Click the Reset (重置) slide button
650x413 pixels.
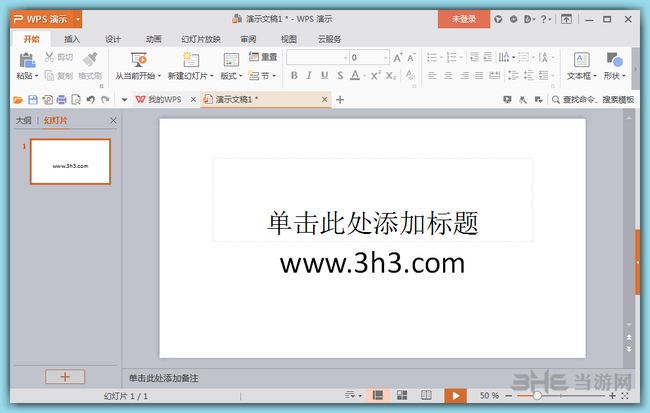[263, 56]
